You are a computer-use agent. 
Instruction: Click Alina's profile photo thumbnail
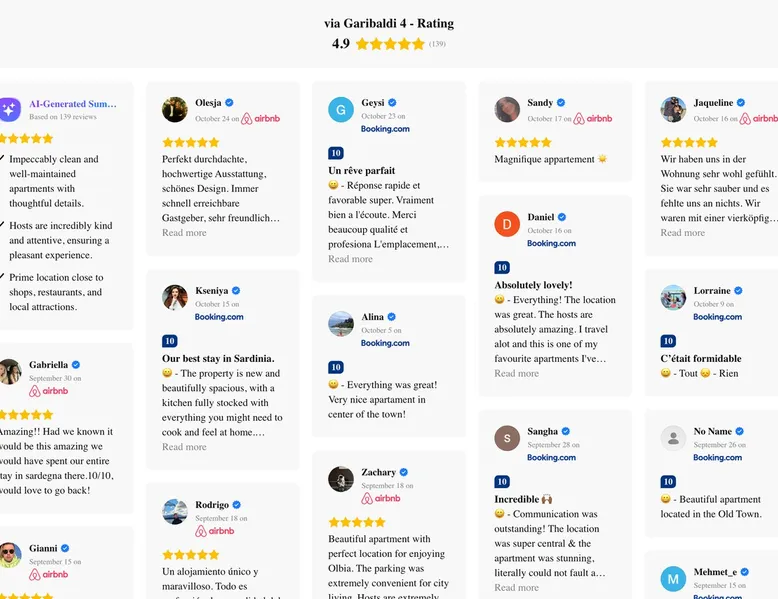(341, 324)
